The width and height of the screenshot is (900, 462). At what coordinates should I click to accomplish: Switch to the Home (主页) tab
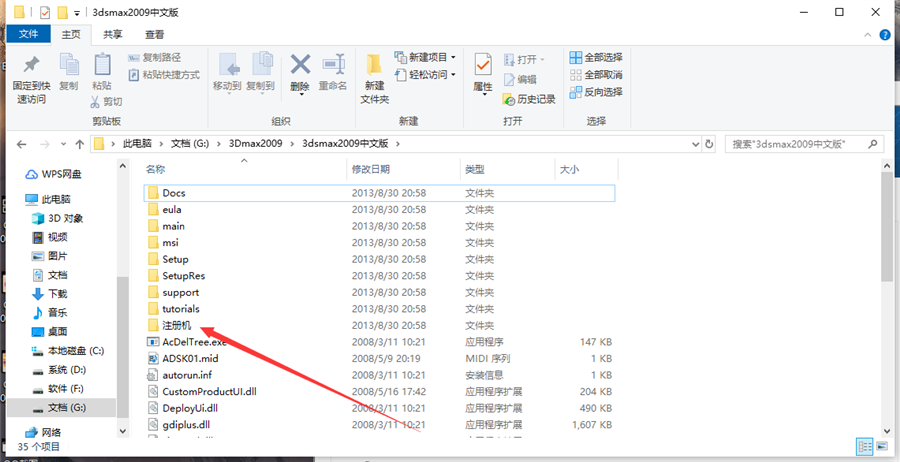click(71, 34)
